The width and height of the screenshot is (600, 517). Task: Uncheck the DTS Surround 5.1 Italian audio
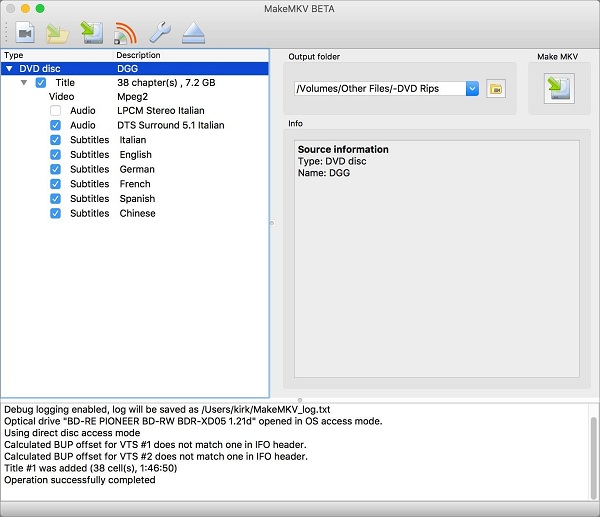(x=56, y=126)
